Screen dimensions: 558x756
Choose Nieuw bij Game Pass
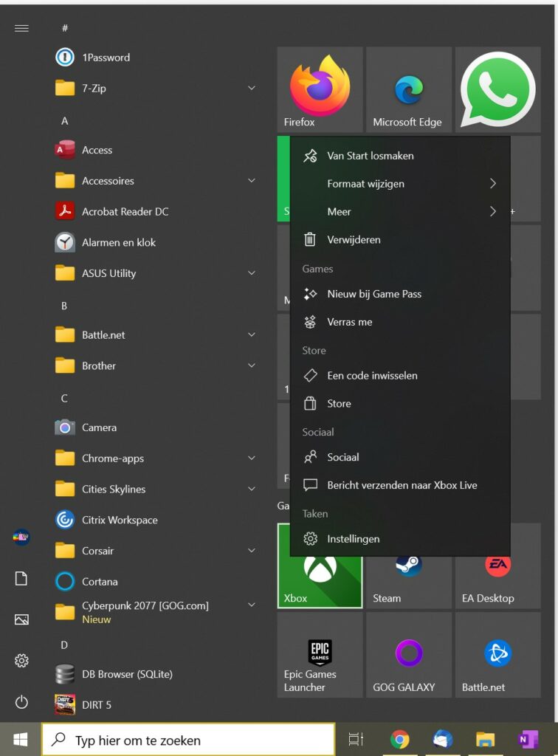[x=400, y=294]
